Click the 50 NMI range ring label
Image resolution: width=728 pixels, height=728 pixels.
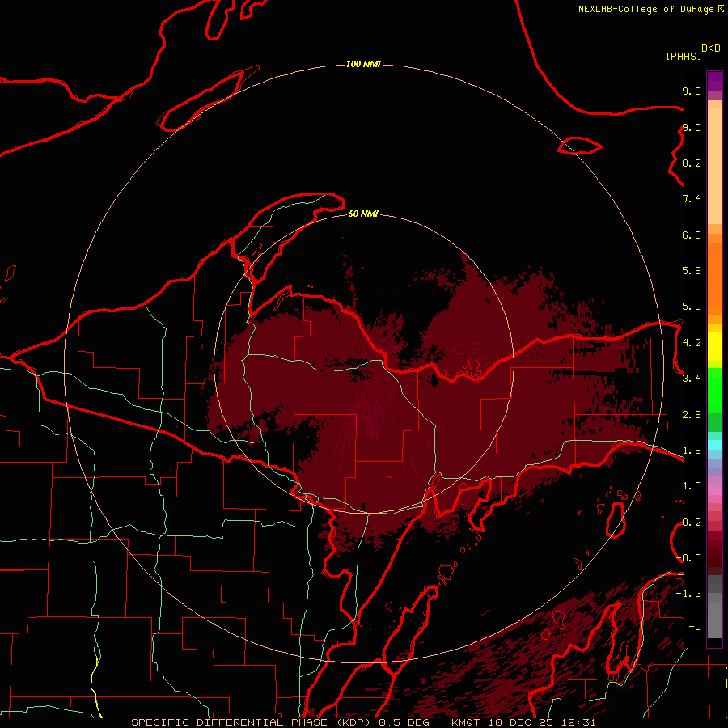363,214
